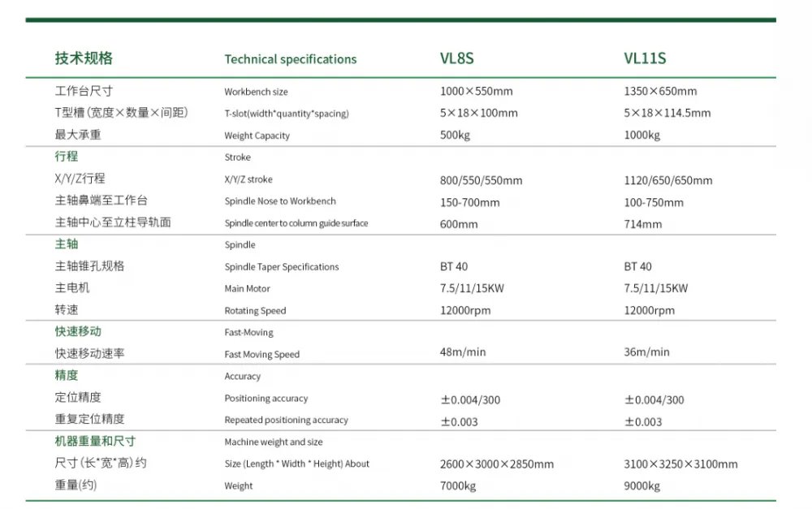Click the VL8S 'BT 40' value
Image resolution: width=812 pixels, height=509 pixels.
point(454,266)
